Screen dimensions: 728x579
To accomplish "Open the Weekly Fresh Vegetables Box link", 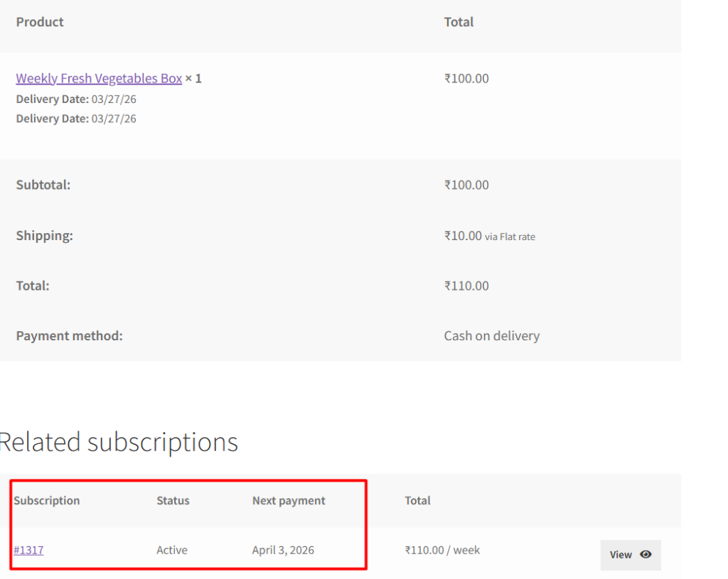I will pyautogui.click(x=99, y=78).
